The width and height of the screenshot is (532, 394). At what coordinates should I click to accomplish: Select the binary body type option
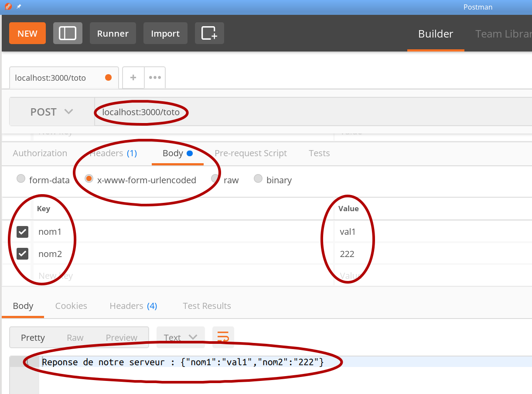coord(258,179)
